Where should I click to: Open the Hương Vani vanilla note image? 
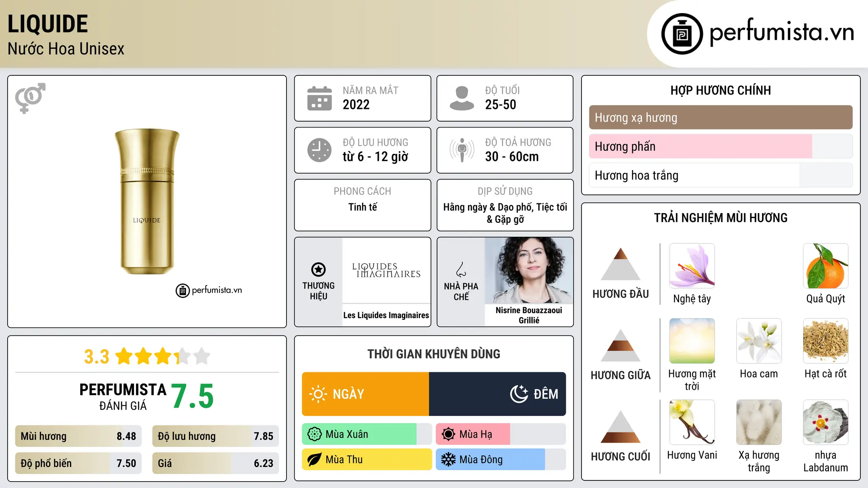pos(692,422)
